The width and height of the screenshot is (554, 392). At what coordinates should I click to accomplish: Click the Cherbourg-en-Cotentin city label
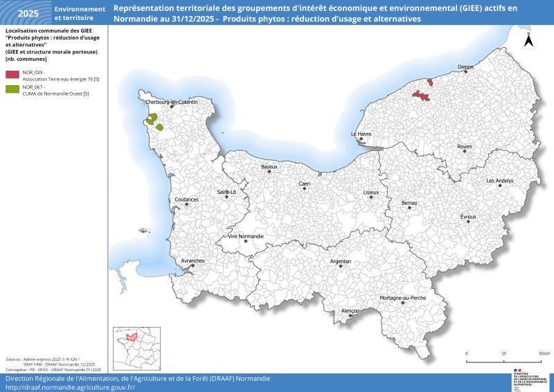tap(171, 102)
